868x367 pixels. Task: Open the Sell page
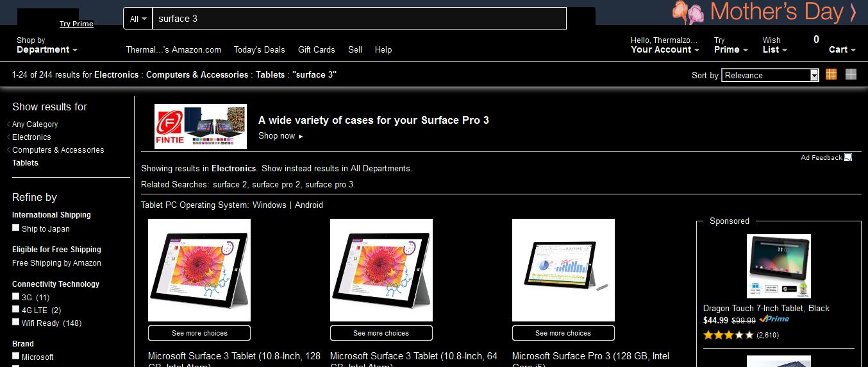[355, 49]
